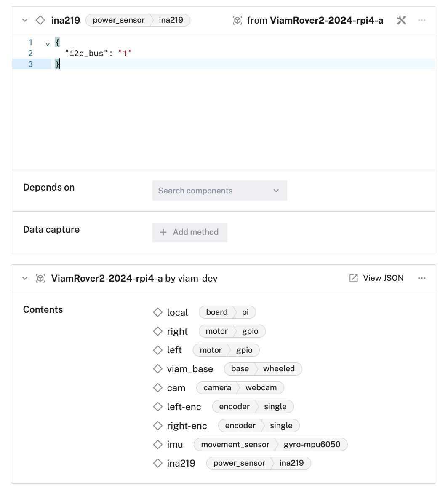Click the diamond icon beside the local board
Image resolution: width=448 pixels, height=494 pixels.
click(x=158, y=312)
